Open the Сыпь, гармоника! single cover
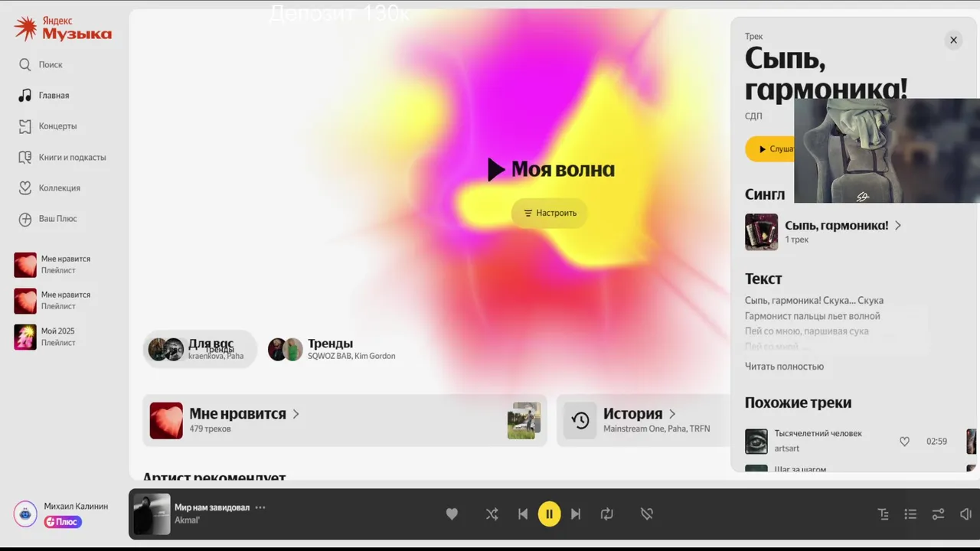 pyautogui.click(x=761, y=232)
